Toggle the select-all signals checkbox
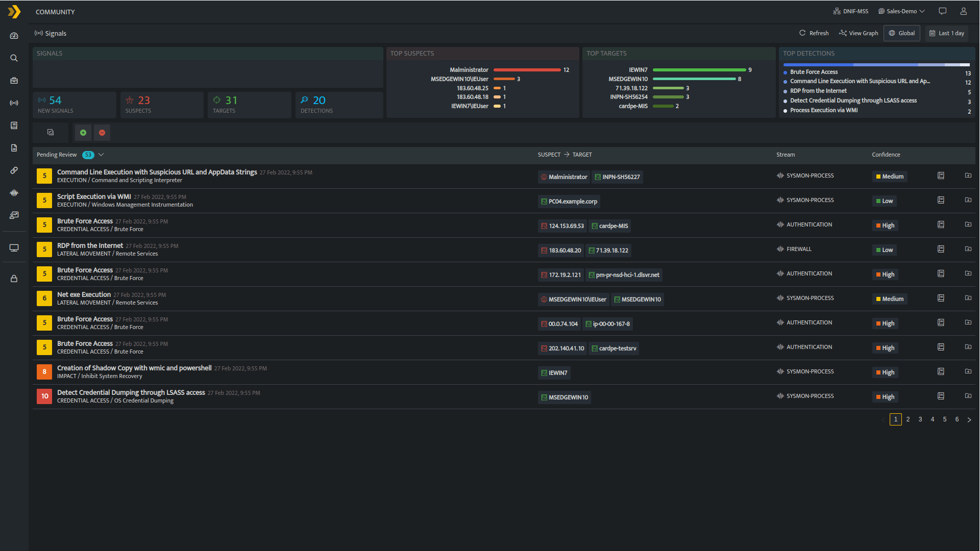This screenshot has height=551, width=980. (51, 132)
